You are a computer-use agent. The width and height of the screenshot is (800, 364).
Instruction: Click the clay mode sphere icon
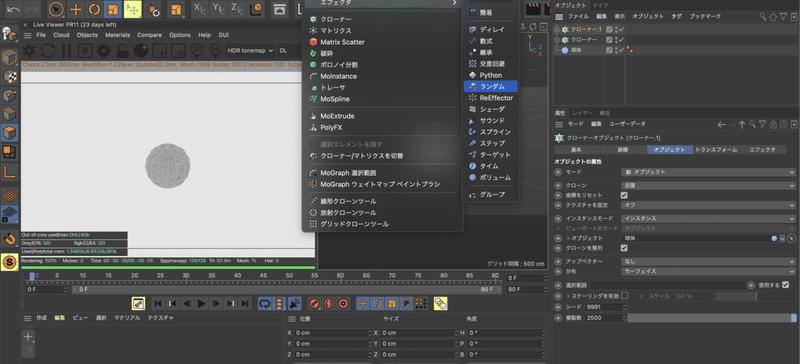[141, 51]
